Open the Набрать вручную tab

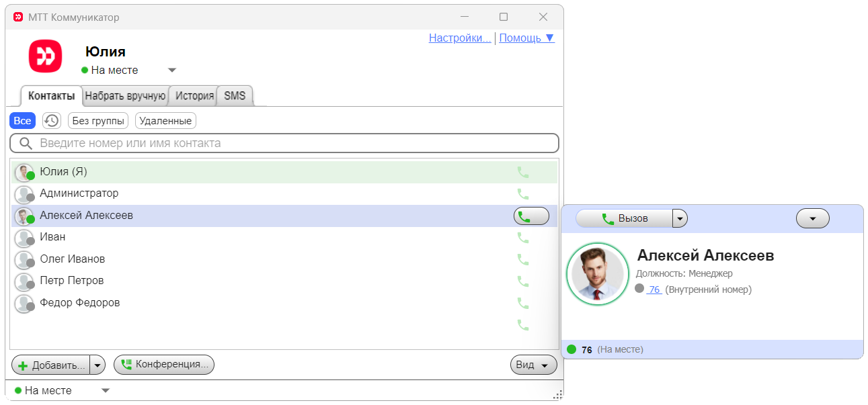125,96
